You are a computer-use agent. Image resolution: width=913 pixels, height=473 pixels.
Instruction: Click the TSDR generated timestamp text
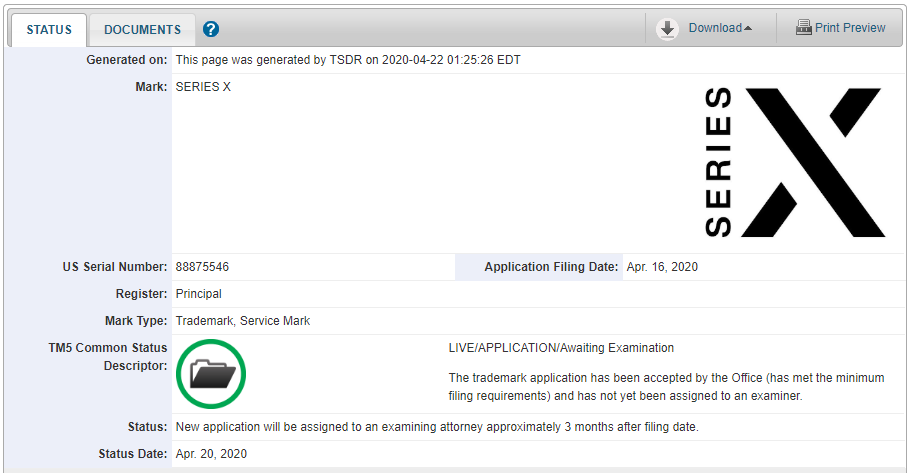[x=348, y=60]
